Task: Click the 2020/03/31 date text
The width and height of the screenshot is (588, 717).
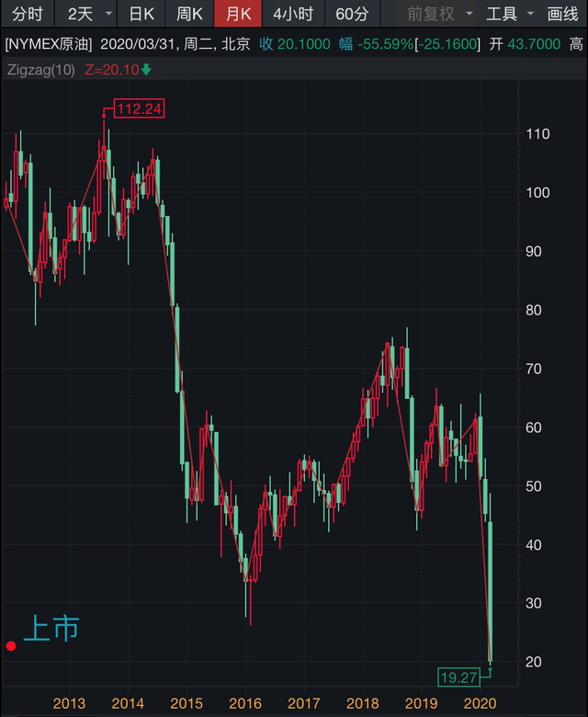Action: click(140, 44)
